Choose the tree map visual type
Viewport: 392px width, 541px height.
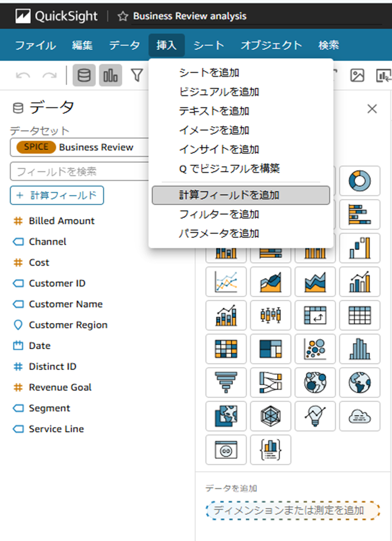(270, 349)
